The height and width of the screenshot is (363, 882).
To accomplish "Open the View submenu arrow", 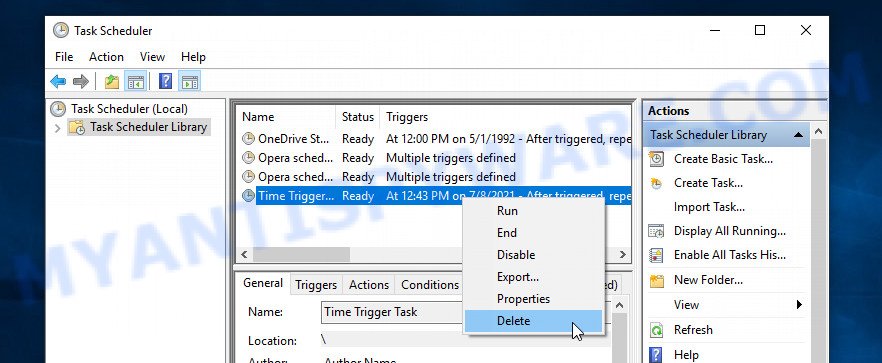I will click(799, 305).
